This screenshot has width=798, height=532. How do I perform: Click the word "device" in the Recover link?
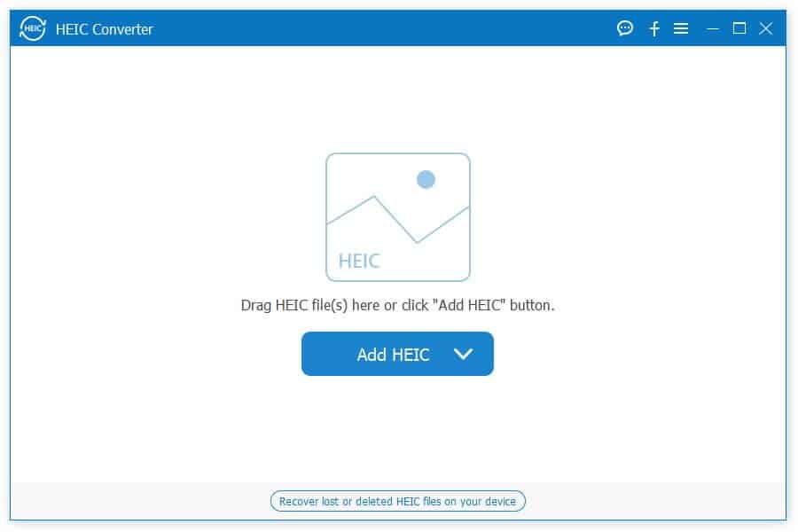click(500, 502)
